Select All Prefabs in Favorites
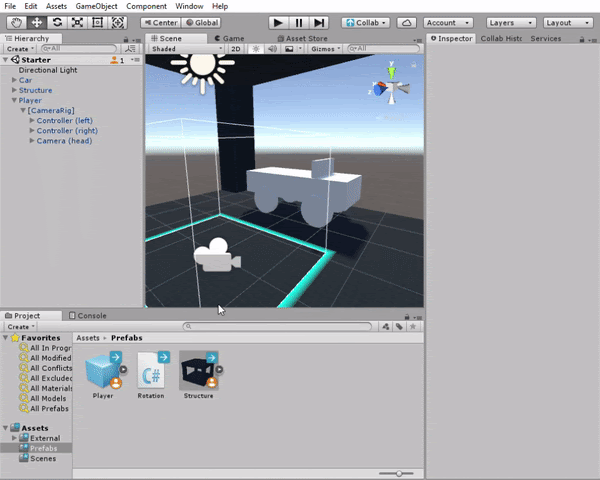This screenshot has height=480, width=600. point(49,408)
